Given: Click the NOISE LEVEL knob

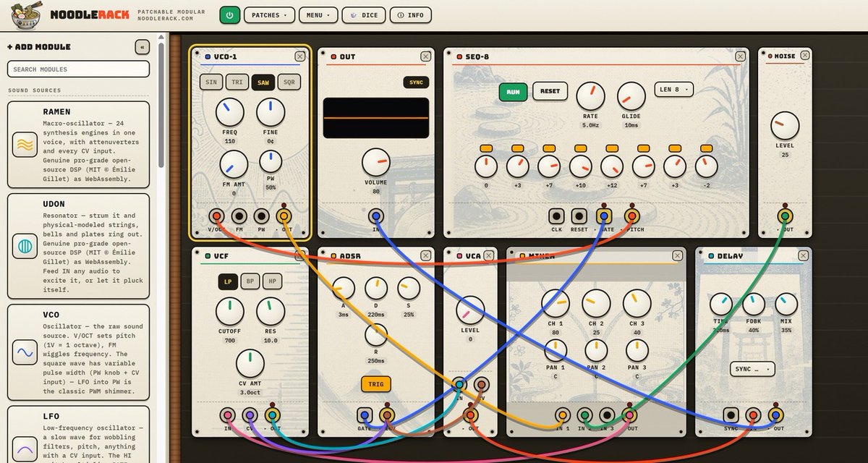Looking at the screenshot, I should coord(784,126).
